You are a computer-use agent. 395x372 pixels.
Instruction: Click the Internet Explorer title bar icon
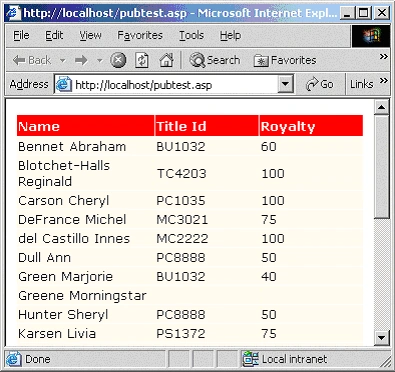(x=13, y=13)
